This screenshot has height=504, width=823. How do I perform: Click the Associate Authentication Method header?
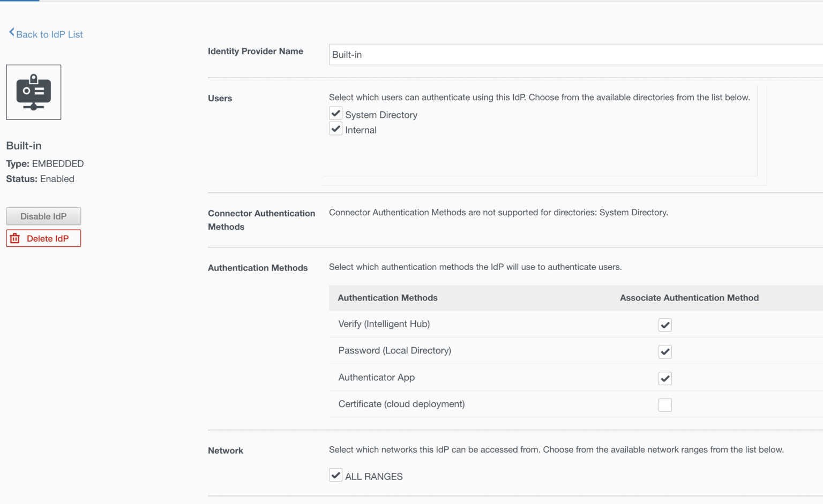689,298
